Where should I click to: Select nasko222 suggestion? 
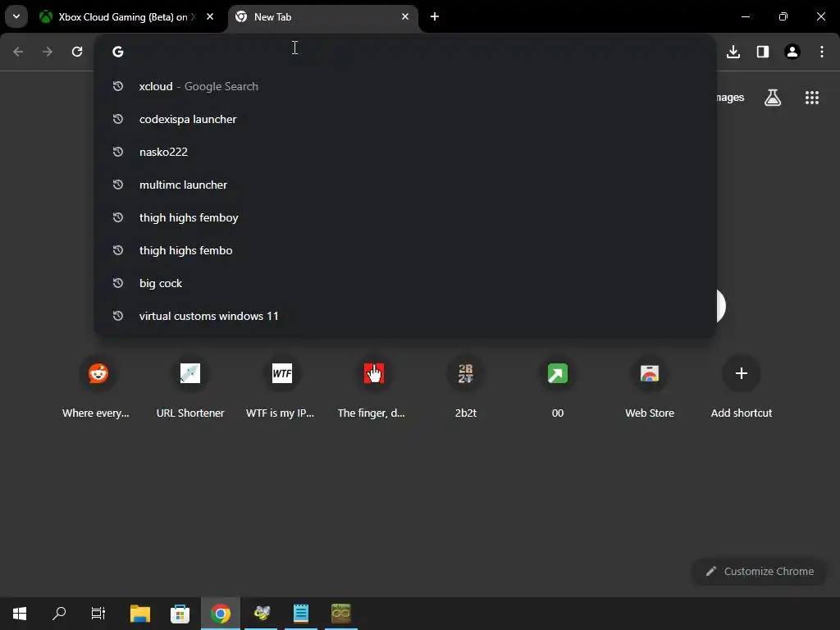[x=405, y=152]
